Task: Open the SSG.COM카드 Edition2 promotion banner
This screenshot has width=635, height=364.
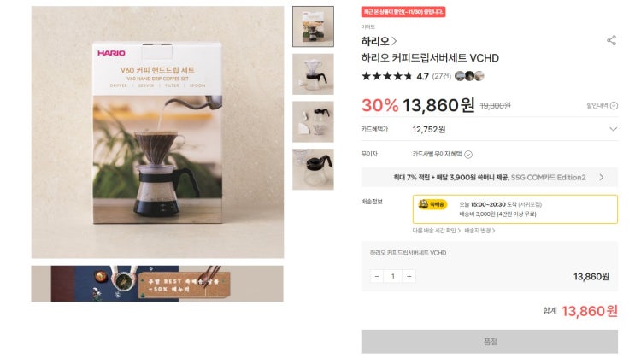Action: click(489, 178)
